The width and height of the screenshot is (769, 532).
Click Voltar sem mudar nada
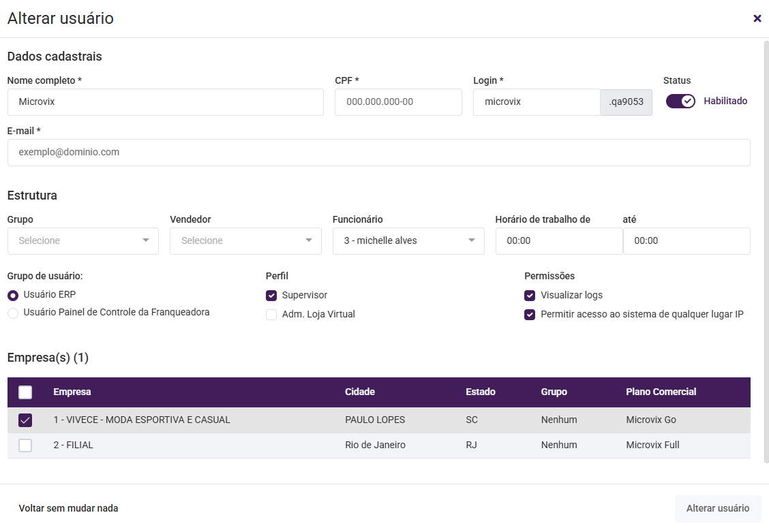coord(68,508)
